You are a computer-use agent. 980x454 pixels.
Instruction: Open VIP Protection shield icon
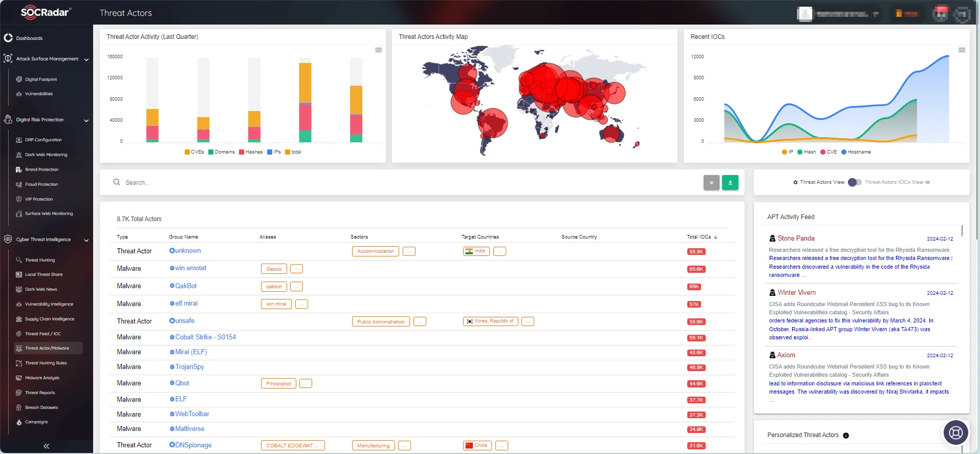click(19, 199)
